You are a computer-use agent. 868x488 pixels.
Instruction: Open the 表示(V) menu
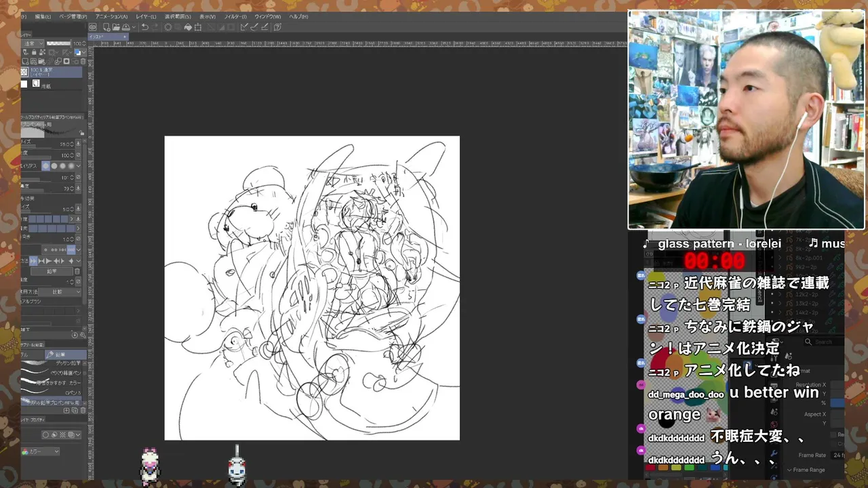208,16
